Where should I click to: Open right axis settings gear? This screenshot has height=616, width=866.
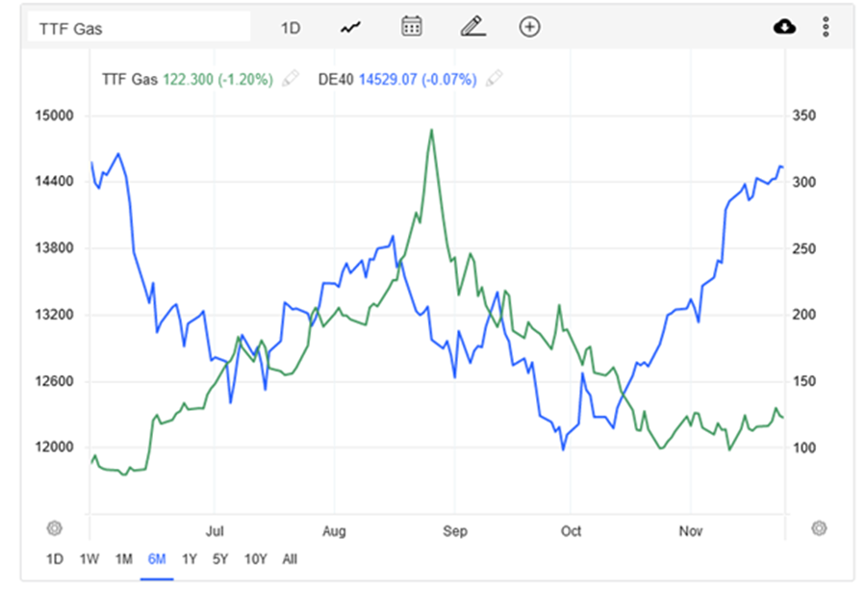pyautogui.click(x=819, y=527)
